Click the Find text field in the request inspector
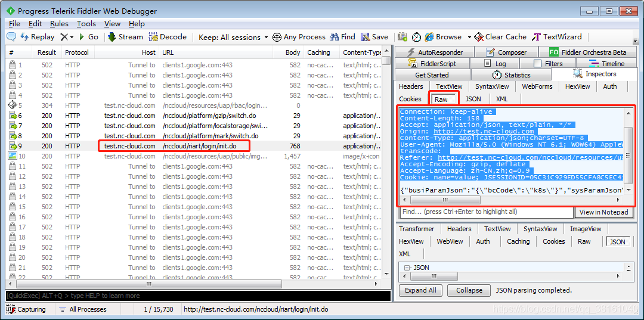 [487, 212]
